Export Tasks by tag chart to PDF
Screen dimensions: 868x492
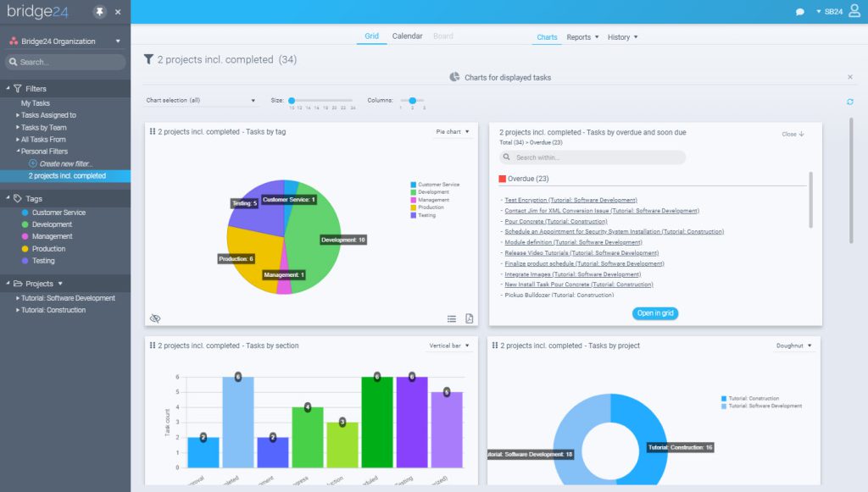(470, 318)
